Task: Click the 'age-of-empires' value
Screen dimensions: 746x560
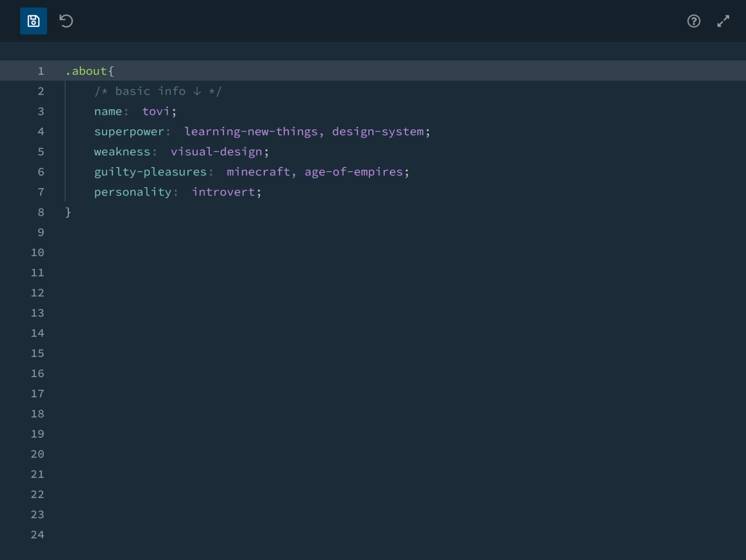Action: coord(354,172)
